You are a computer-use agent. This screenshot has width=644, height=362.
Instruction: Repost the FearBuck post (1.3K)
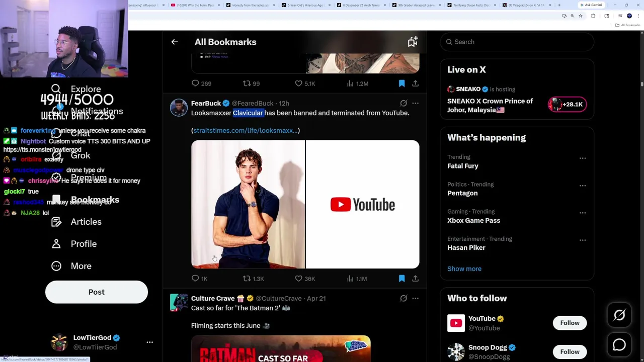tap(253, 279)
